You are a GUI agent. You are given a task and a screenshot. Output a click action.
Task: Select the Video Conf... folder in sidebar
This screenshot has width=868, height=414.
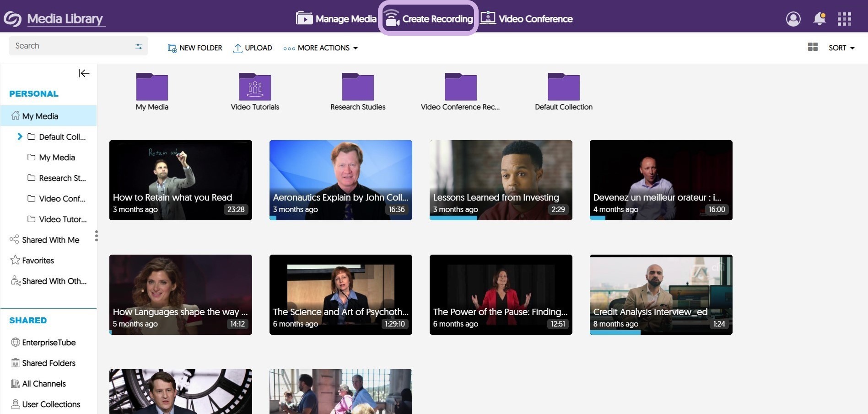click(x=57, y=198)
